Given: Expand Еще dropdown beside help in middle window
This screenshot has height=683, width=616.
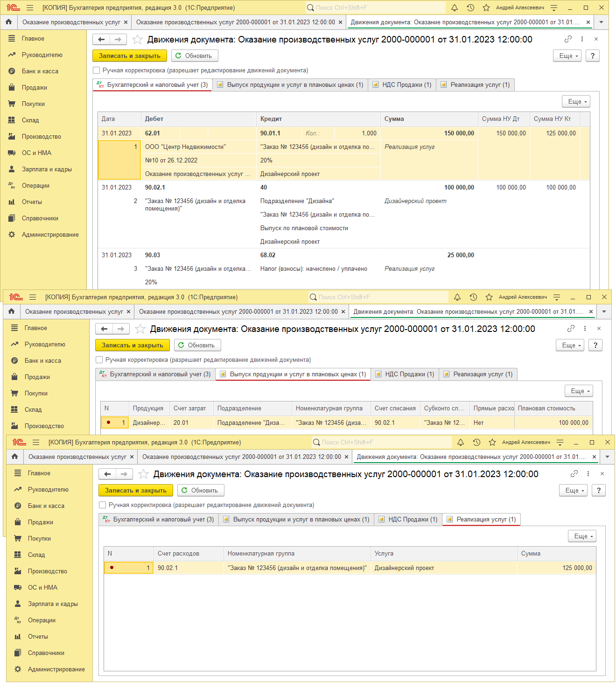Looking at the screenshot, I should point(570,345).
